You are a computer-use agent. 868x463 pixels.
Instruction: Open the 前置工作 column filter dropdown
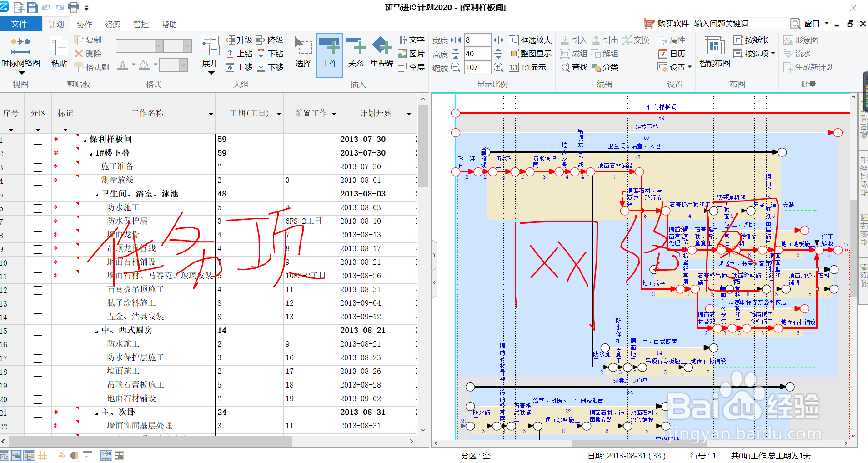pyautogui.click(x=334, y=114)
